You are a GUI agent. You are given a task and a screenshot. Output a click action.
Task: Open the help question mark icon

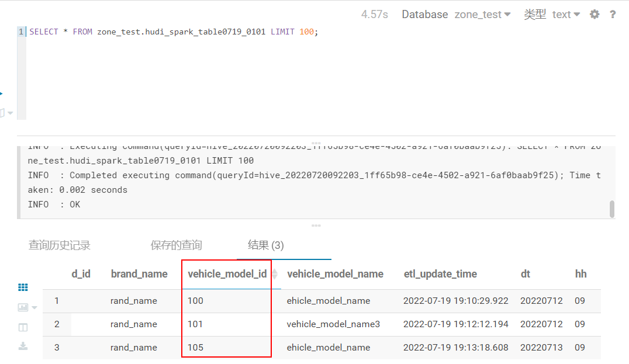(x=613, y=15)
